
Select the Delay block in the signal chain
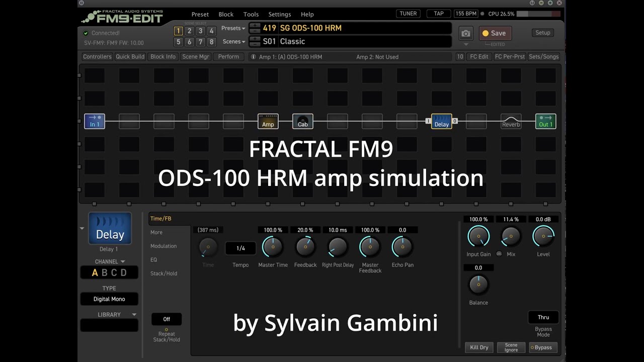(x=442, y=121)
